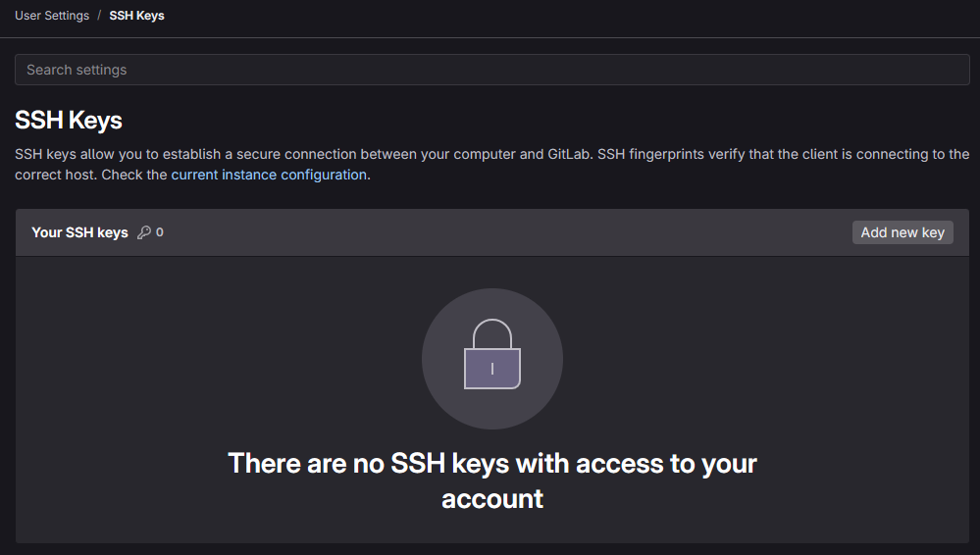This screenshot has width=980, height=555.
Task: Click the keyhole on the padlock graphic
Action: (492, 369)
